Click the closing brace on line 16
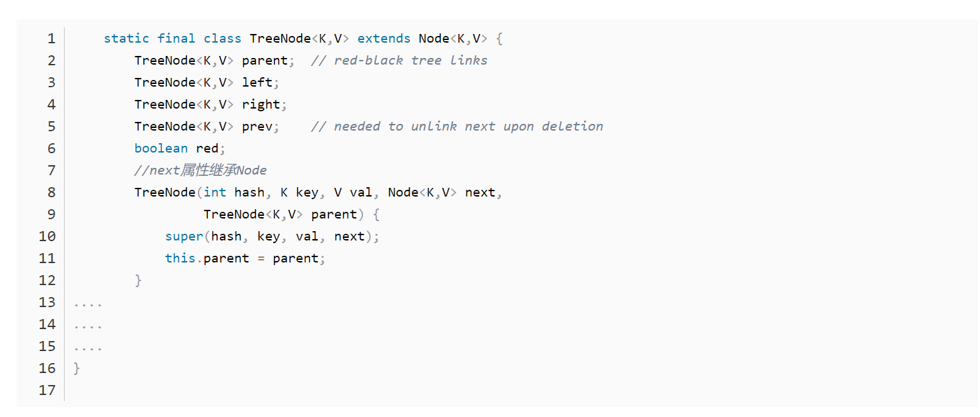980x417 pixels. click(77, 368)
